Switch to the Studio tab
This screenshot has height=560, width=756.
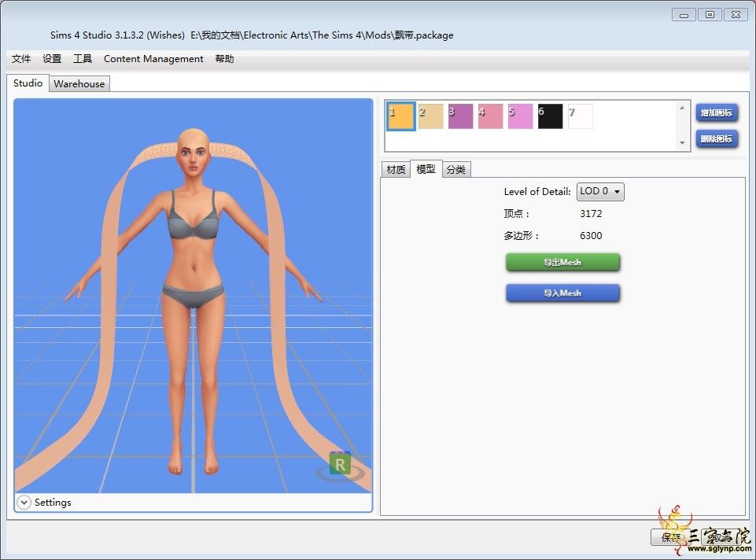pos(28,83)
